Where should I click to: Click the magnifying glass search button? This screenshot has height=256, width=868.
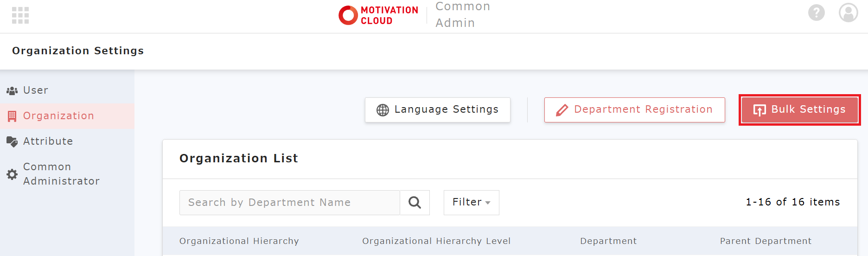click(415, 203)
